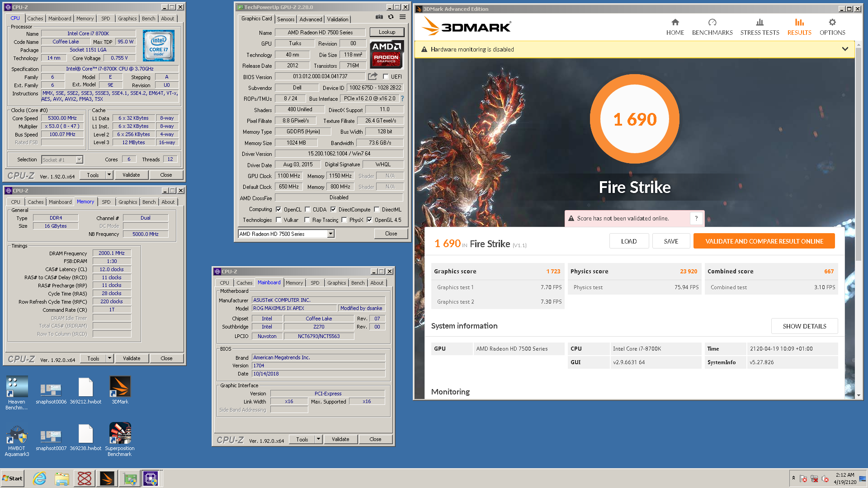Toggle the Vulkan checkbox
Screen dimensions: 868x488
coord(279,220)
